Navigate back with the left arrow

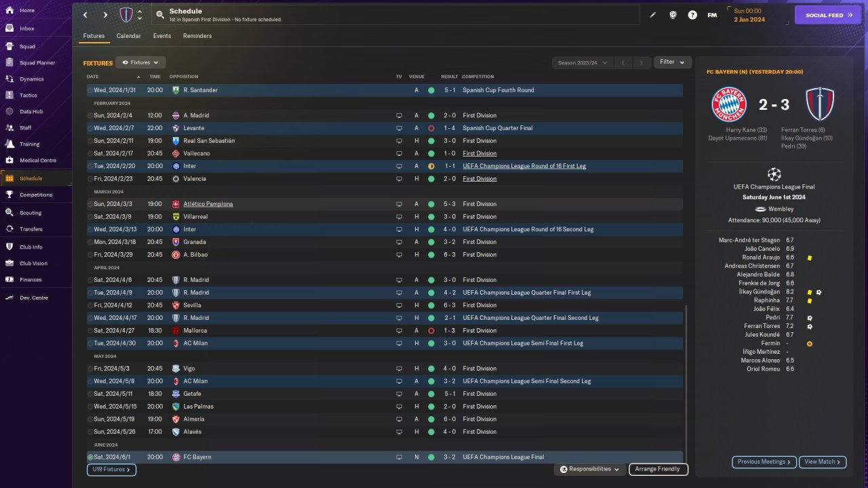85,15
